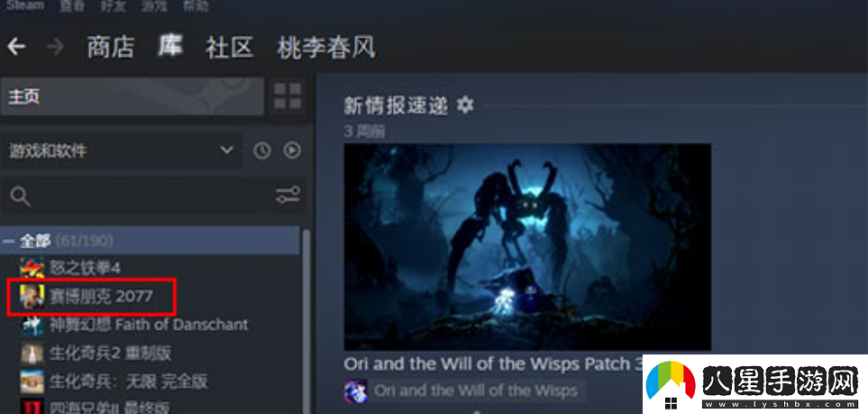Collapse the 全部 category
868x414 pixels.
tap(8, 241)
